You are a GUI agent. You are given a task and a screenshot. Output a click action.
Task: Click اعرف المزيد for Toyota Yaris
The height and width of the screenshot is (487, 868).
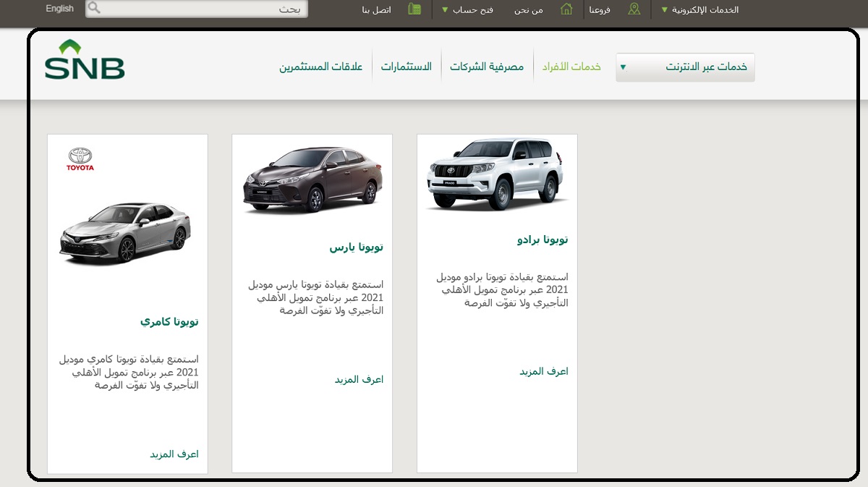click(359, 379)
